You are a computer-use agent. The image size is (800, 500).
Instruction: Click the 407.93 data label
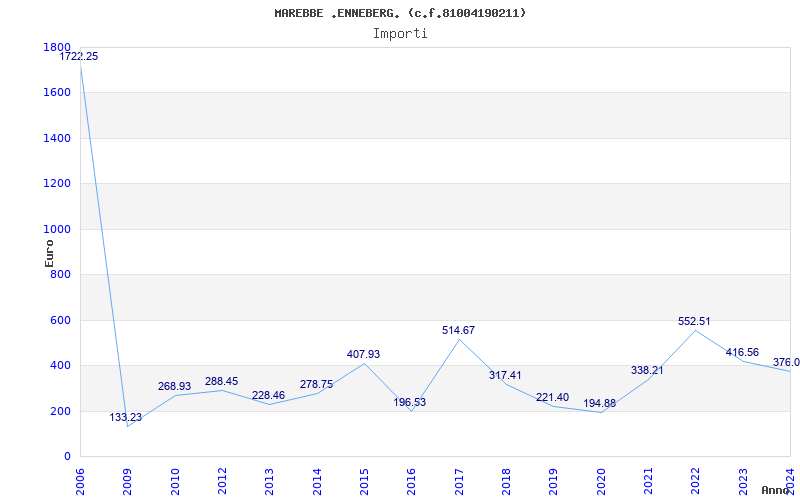coord(363,355)
